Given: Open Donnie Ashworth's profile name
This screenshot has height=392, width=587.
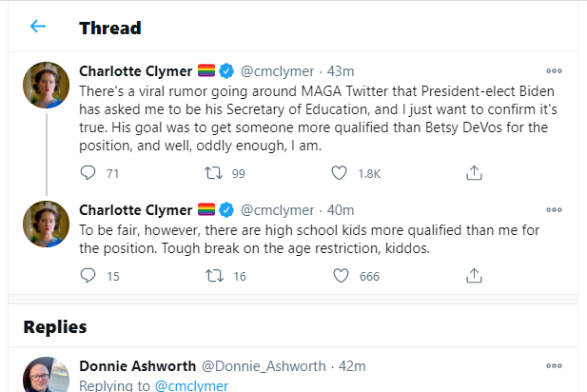Looking at the screenshot, I should click(x=137, y=366).
